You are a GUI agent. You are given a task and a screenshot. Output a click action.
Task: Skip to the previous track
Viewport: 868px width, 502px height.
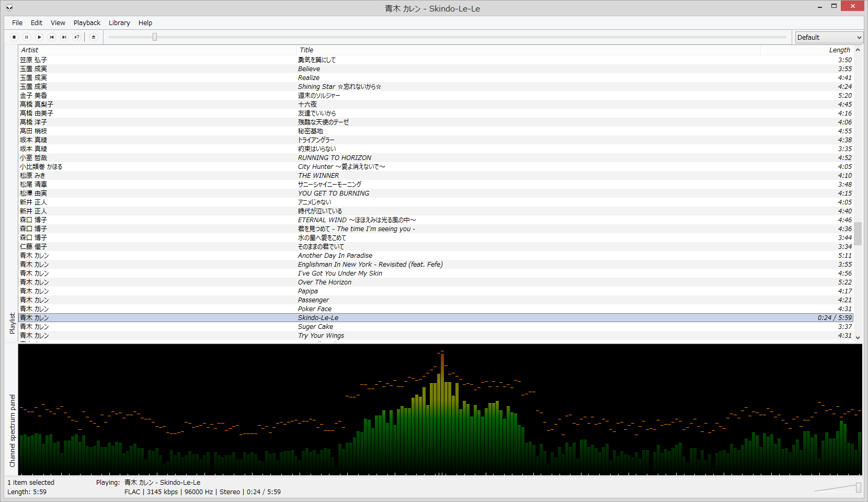[x=52, y=37]
